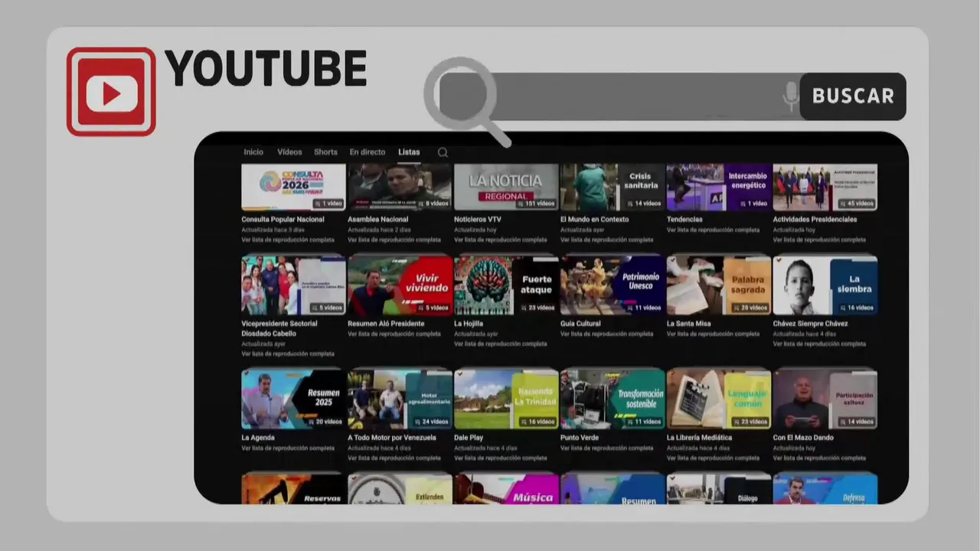Screen dimensions: 980x551
Task: Open Actividades Presidenciales playlist thumbnail
Action: 825,187
